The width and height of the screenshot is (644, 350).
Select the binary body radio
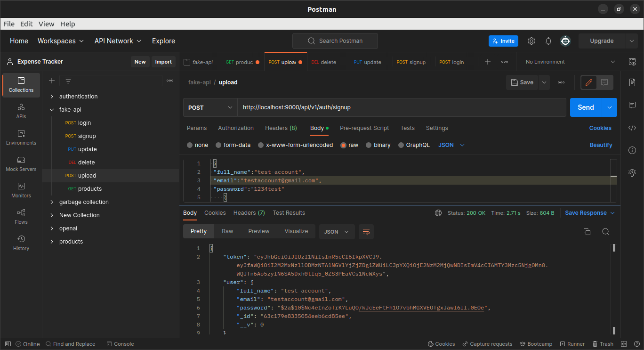tap(369, 145)
